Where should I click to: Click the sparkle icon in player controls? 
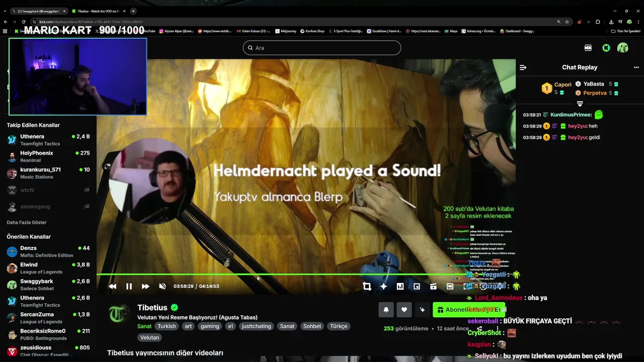pyautogui.click(x=383, y=286)
